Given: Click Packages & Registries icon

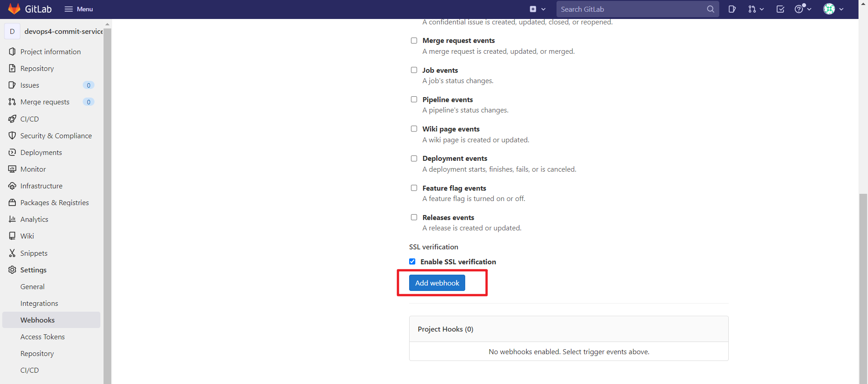Looking at the screenshot, I should pyautogui.click(x=12, y=202).
